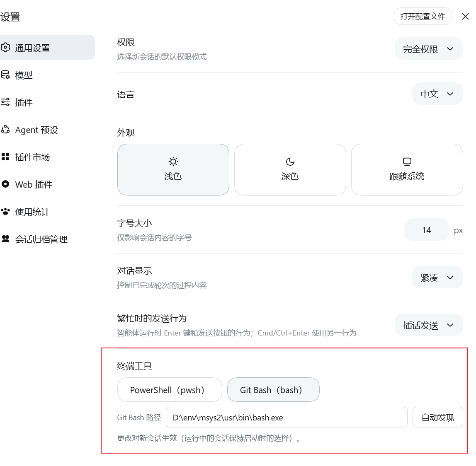
Task: Click the font size field showing 14
Action: click(x=427, y=230)
